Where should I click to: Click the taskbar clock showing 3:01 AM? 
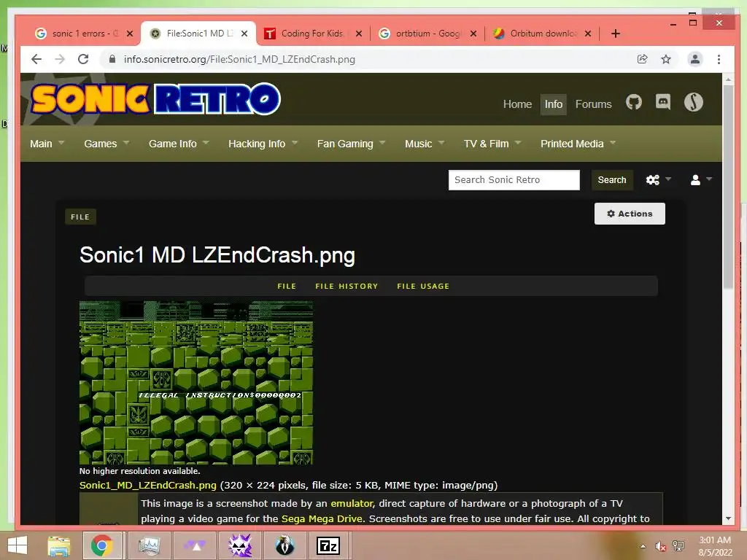click(x=715, y=546)
